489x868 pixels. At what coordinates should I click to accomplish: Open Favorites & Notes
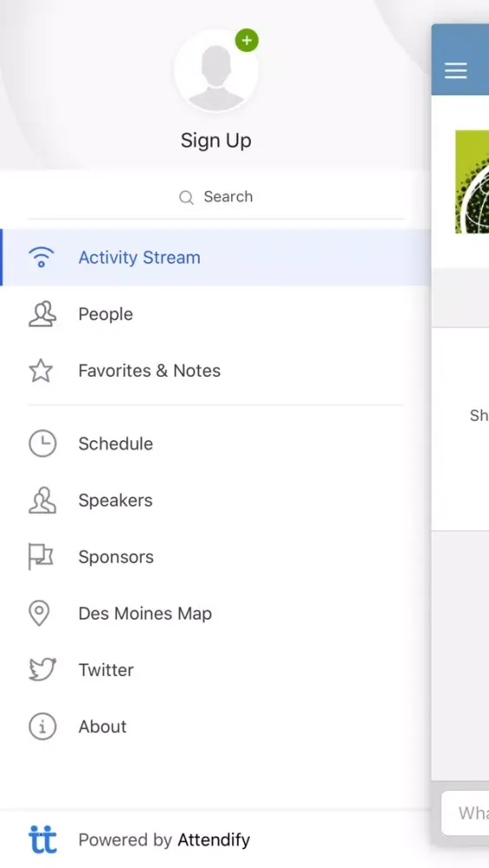tap(215, 371)
